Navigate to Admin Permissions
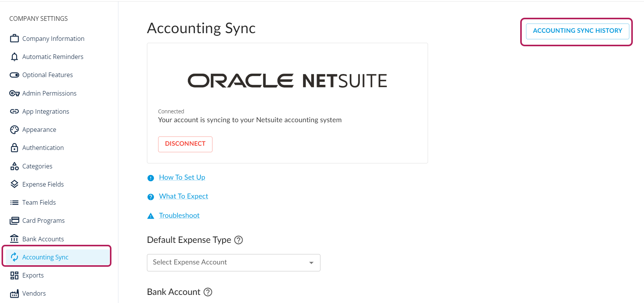The image size is (644, 303). pos(49,93)
